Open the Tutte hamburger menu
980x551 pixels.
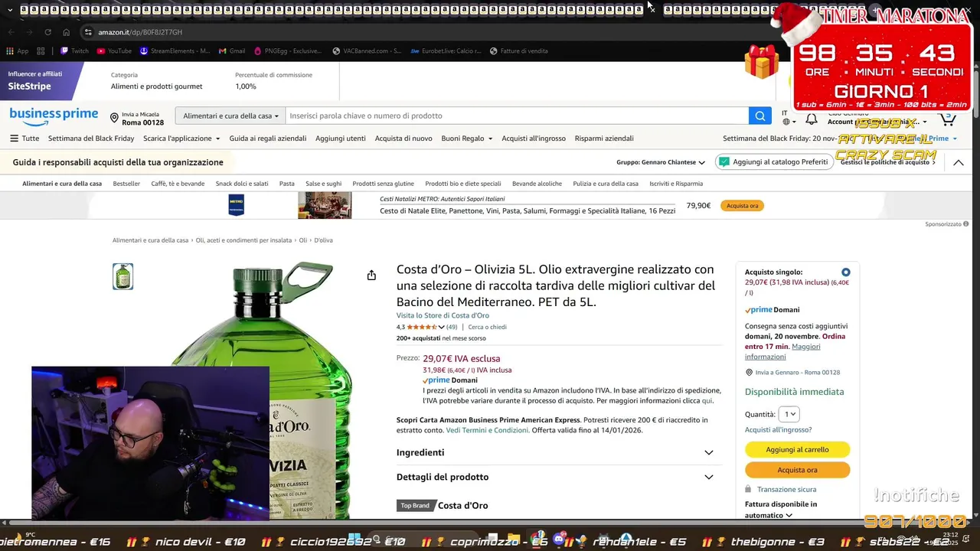[24, 139]
